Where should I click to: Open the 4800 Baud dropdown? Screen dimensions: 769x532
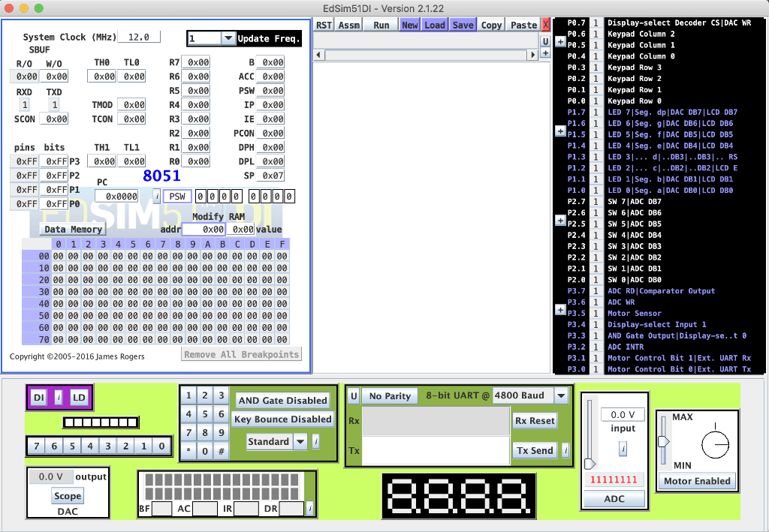pyautogui.click(x=561, y=395)
